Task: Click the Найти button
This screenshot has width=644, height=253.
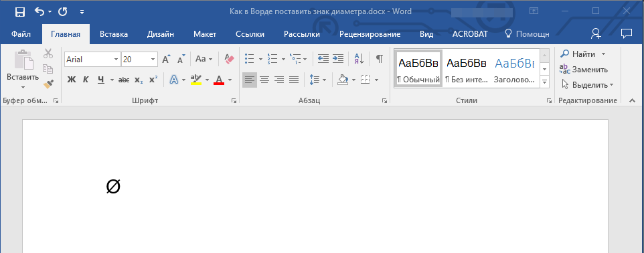Action: 578,54
